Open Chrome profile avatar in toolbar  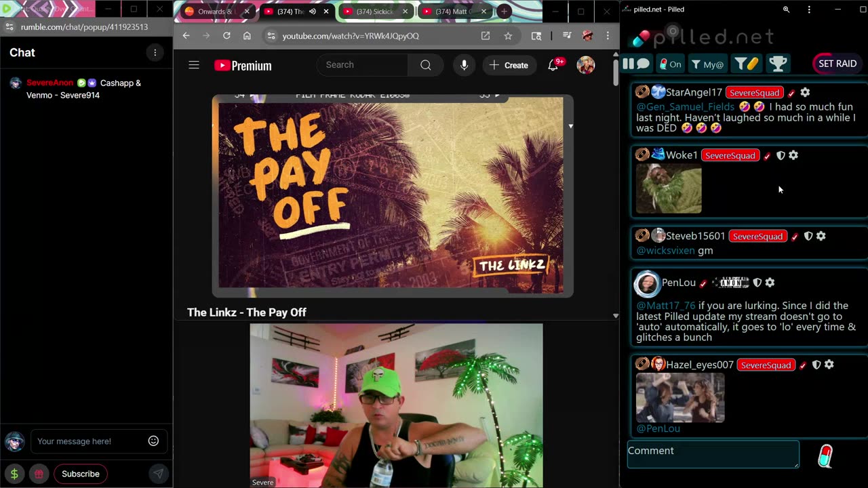587,36
